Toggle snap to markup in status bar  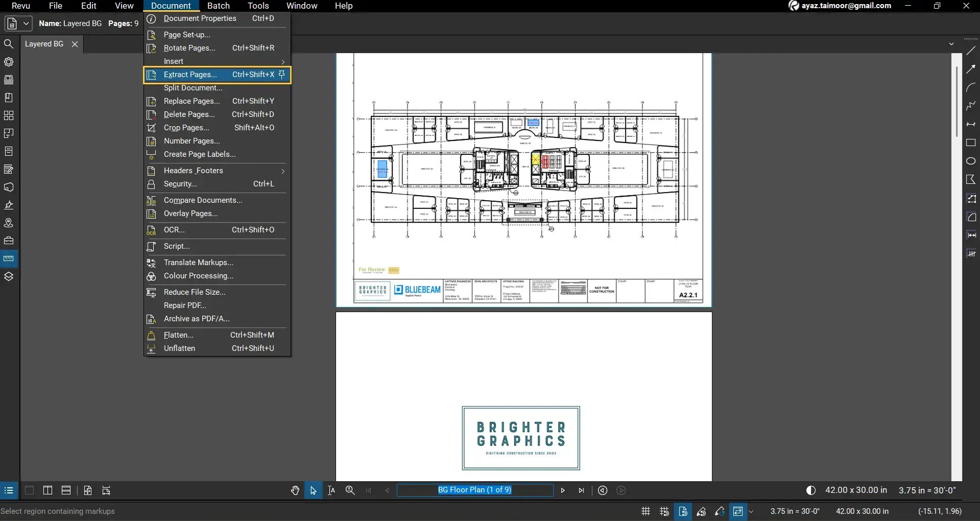(x=701, y=511)
